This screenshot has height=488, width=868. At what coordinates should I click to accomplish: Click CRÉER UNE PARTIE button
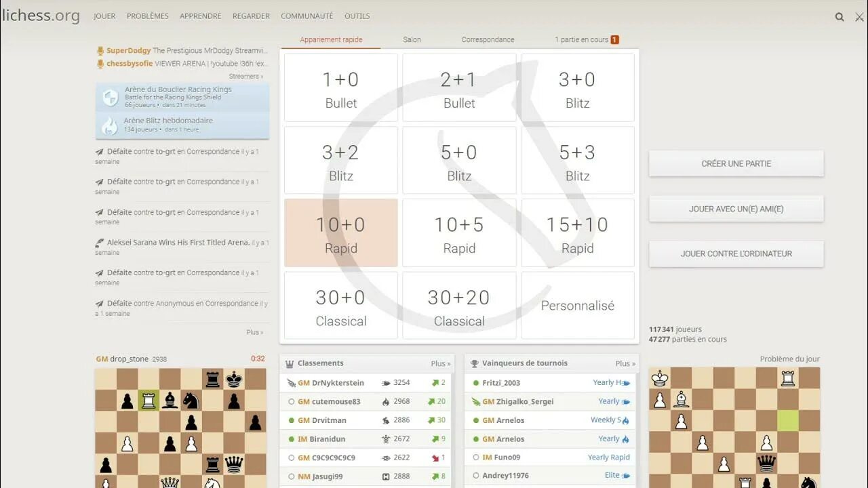(x=736, y=163)
